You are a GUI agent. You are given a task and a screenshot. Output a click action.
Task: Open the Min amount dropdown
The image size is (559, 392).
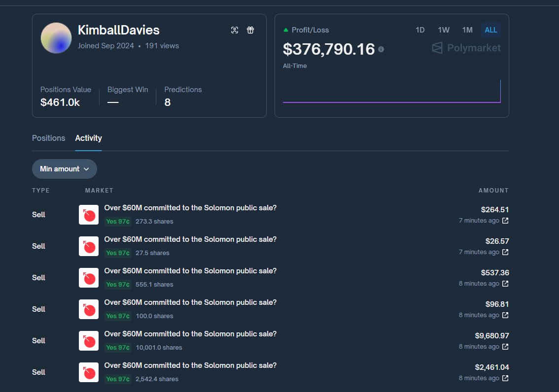click(x=64, y=168)
